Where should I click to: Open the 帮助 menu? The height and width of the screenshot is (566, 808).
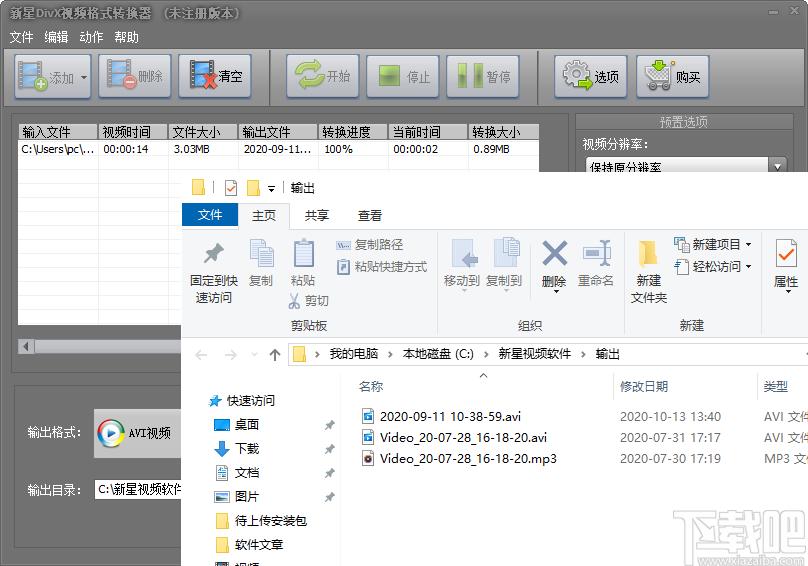[126, 37]
